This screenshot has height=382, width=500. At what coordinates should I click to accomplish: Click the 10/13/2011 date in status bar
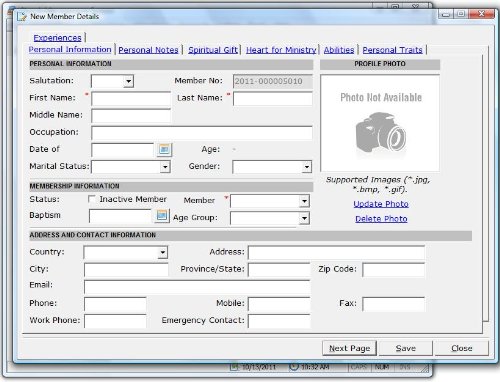click(259, 367)
